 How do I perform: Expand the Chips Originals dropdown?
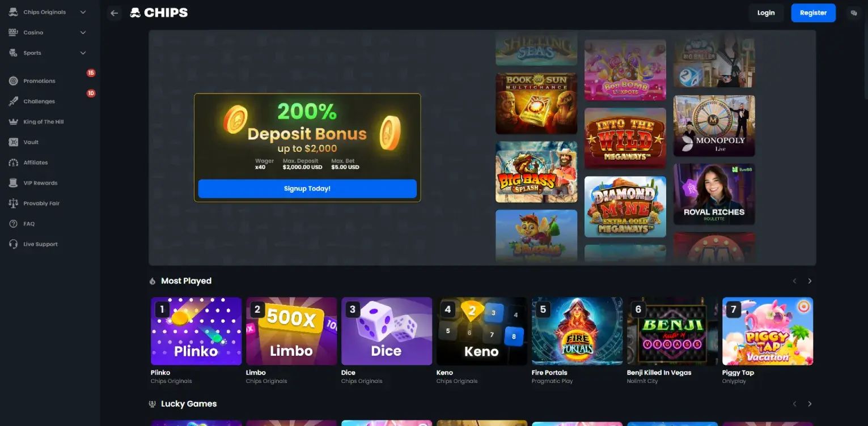point(83,12)
